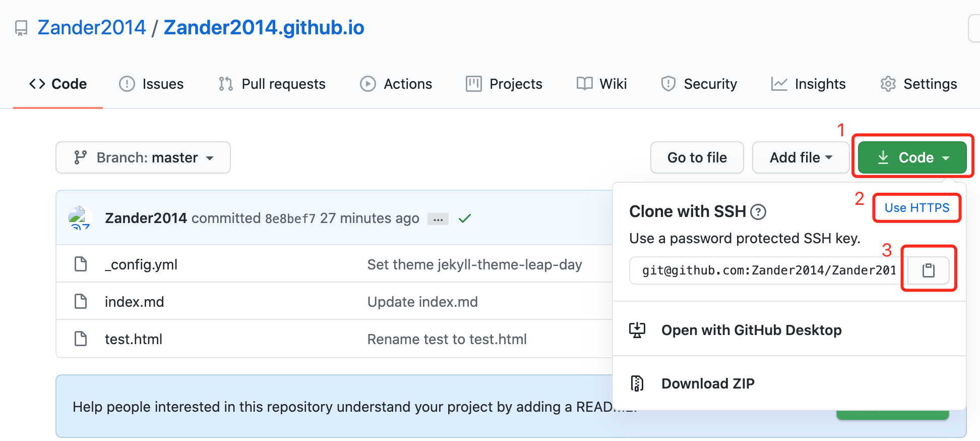Click commit hash 8e8bef7
Screen dimensions: 980x441
[x=290, y=218]
